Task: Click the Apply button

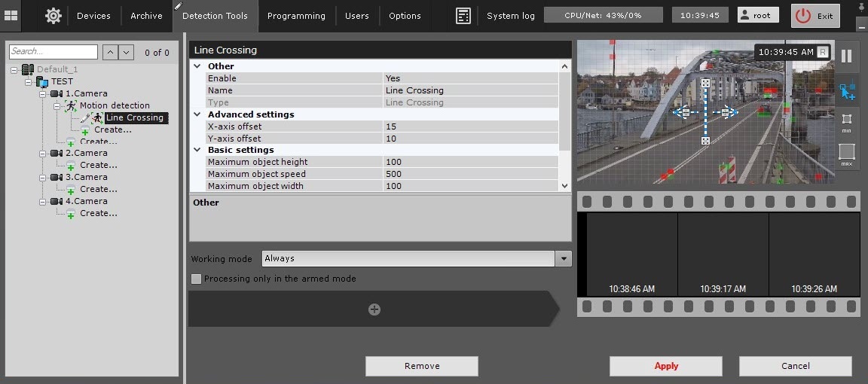Action: pyautogui.click(x=665, y=366)
